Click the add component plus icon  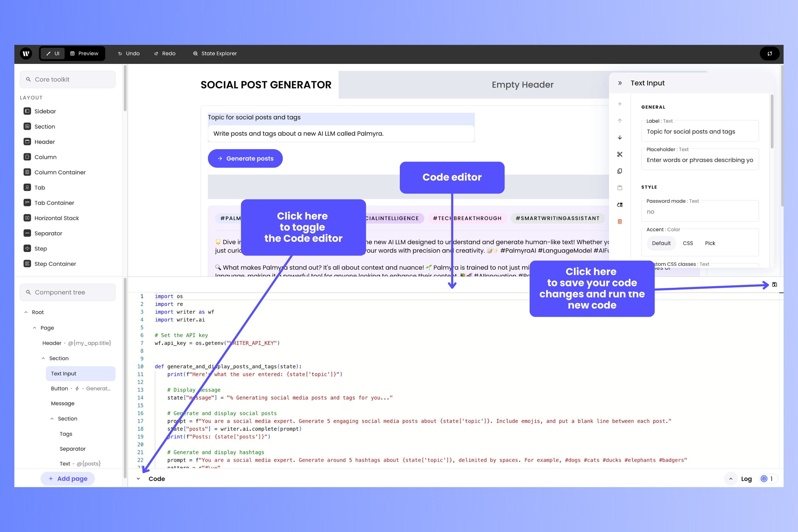coord(620,104)
